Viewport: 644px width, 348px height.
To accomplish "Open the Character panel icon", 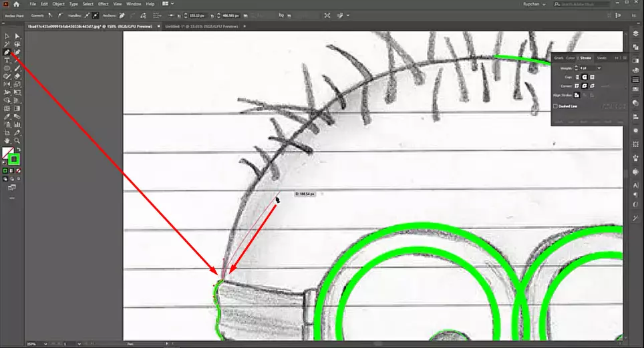I will point(636,186).
